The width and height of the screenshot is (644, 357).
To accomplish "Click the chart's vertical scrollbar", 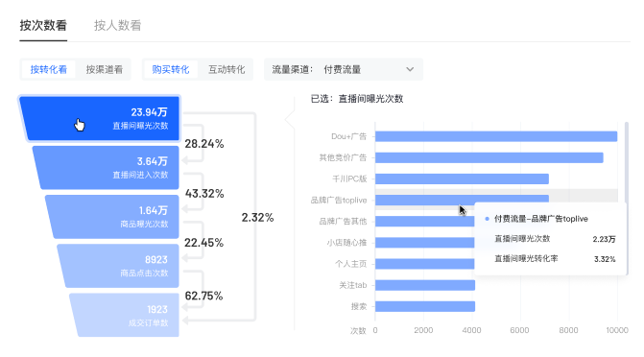I will click(x=627, y=162).
